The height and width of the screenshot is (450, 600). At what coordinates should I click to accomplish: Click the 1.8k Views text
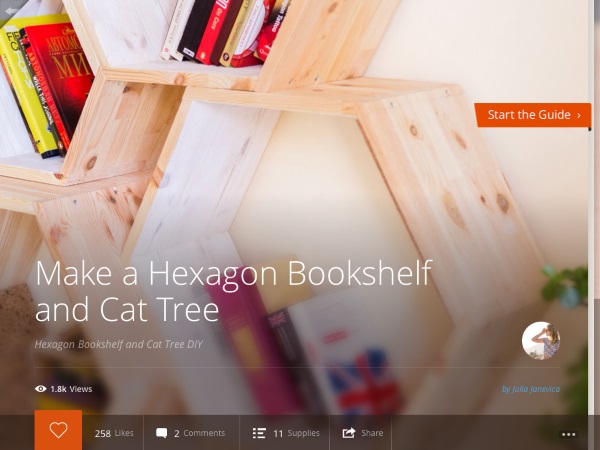click(x=71, y=389)
